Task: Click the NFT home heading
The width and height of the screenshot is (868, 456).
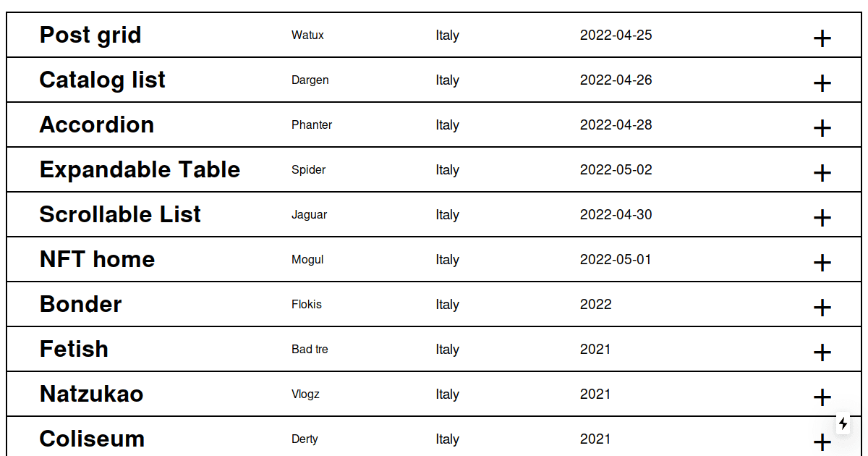Action: [x=97, y=259]
